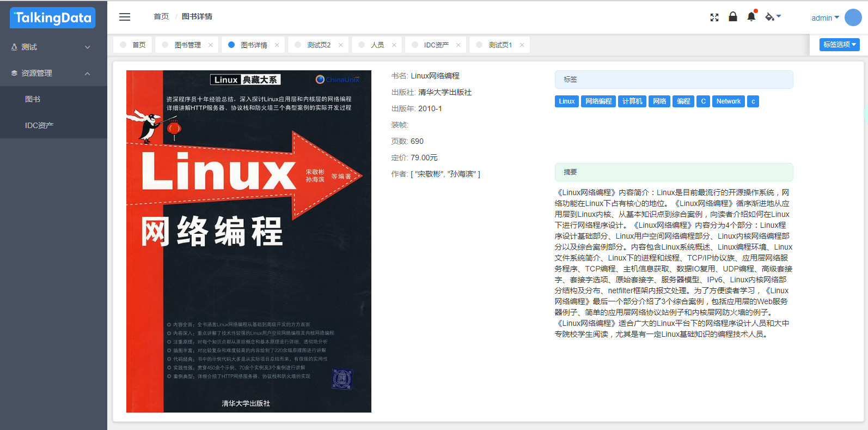Click the blue user avatar
This screenshot has width=868, height=430.
click(853, 17)
